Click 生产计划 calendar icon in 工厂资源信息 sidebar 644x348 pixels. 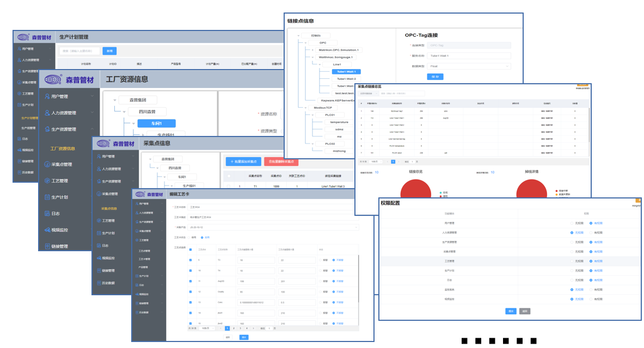[x=47, y=197]
